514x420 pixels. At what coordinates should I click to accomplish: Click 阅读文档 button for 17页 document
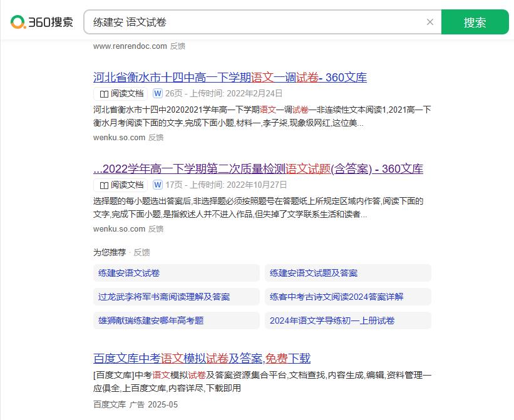coord(121,185)
